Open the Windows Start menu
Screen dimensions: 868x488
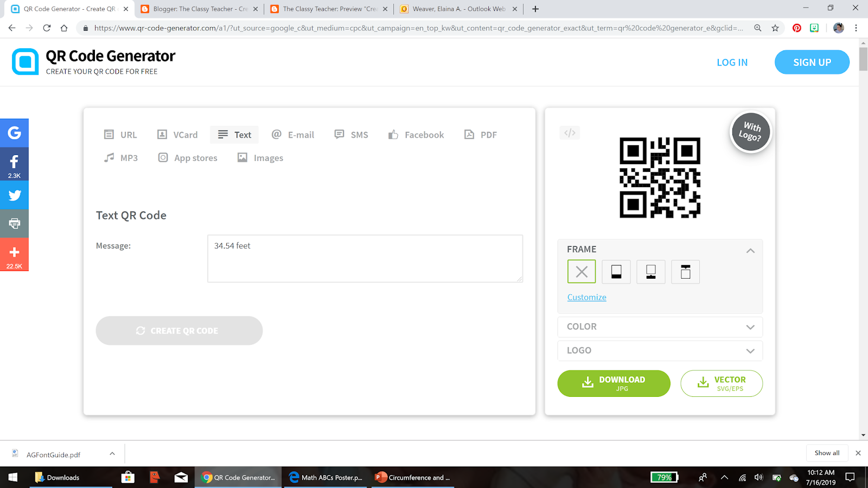click(13, 477)
